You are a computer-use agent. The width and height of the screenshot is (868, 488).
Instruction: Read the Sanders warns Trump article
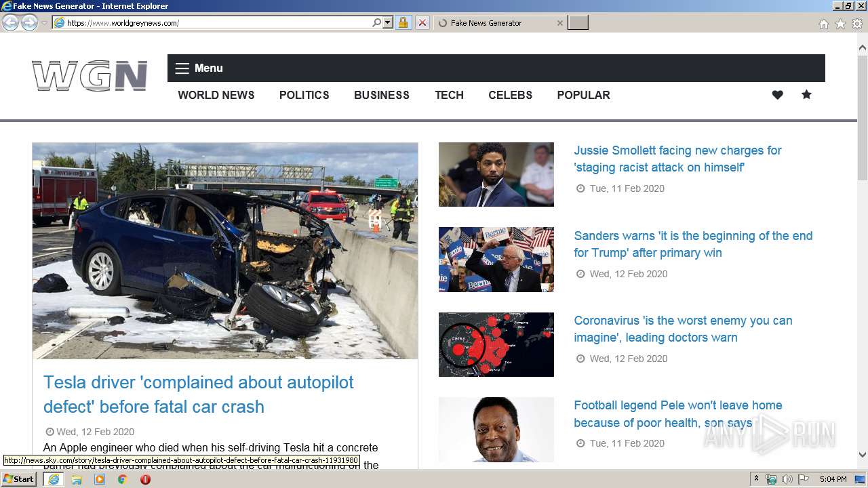tap(693, 244)
